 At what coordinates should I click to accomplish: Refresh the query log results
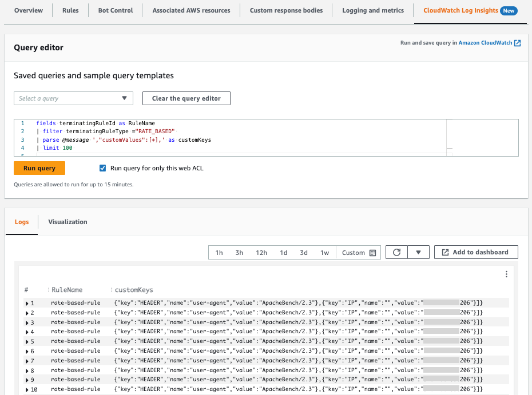396,252
